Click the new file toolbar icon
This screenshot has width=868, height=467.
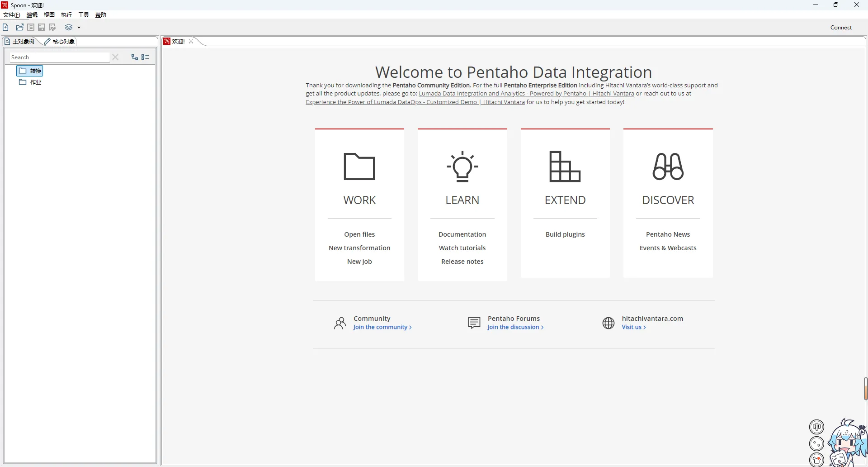click(5, 27)
